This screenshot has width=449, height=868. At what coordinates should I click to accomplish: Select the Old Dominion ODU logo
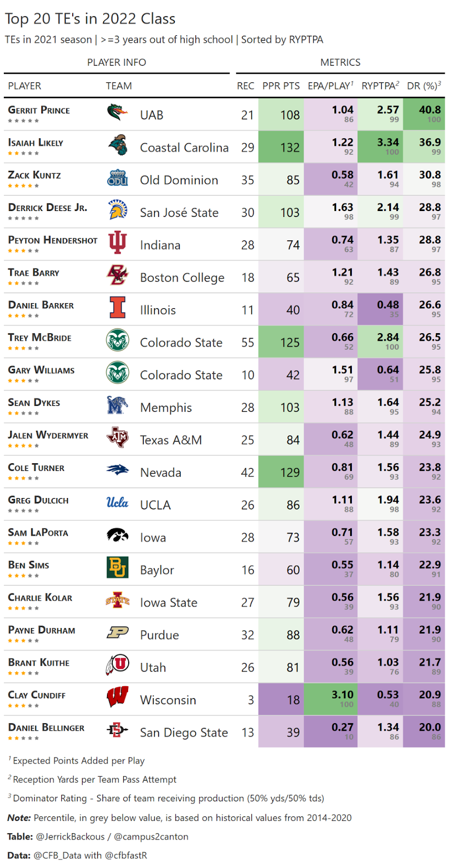[x=117, y=178]
